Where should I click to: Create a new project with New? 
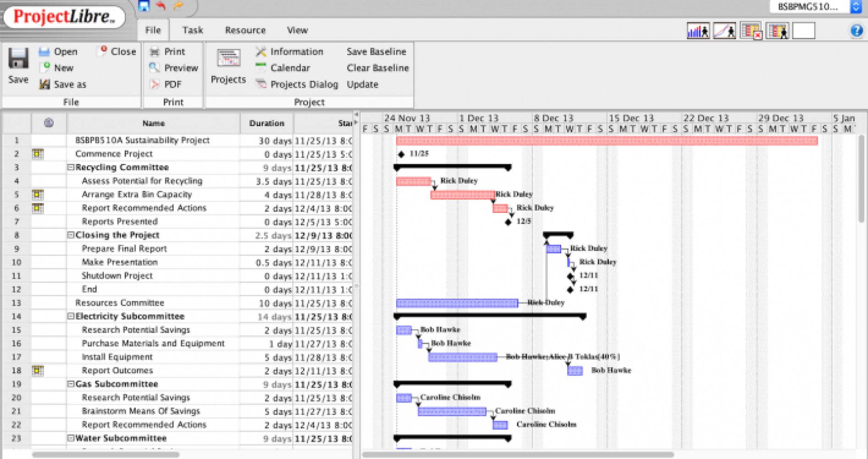(x=57, y=68)
